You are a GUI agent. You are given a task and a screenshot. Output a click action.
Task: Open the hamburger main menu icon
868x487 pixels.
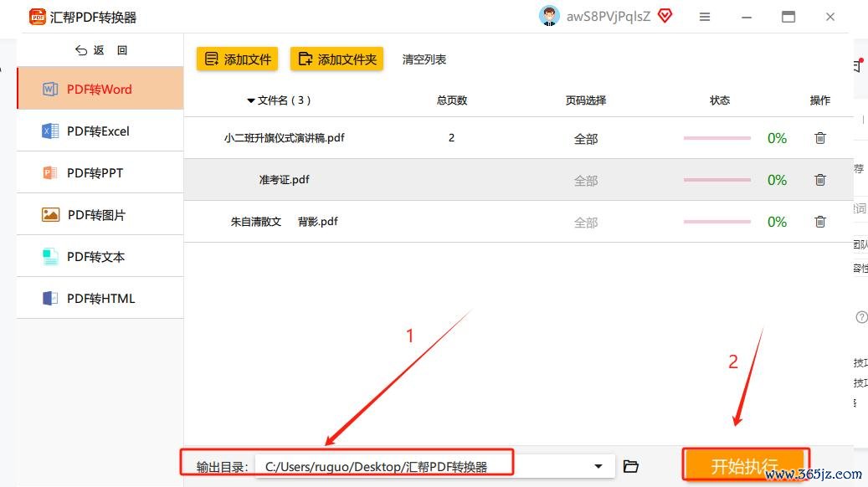(x=705, y=18)
